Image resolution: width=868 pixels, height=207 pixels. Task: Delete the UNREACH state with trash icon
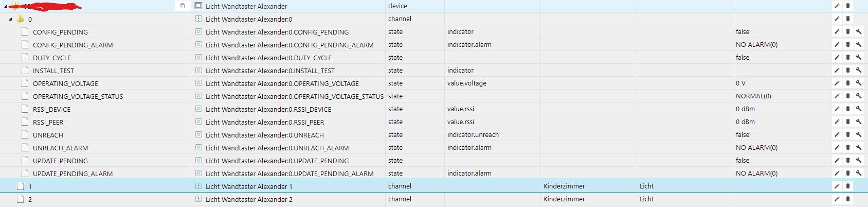(848, 135)
